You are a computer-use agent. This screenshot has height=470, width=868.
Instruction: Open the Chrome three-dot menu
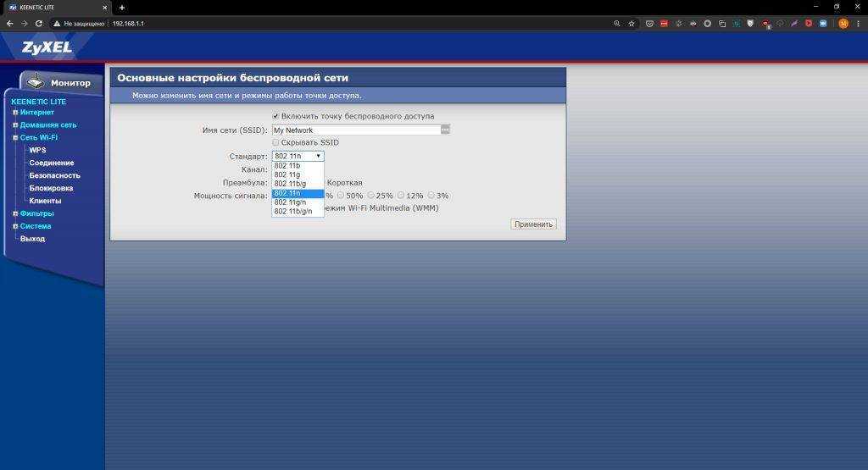coord(858,24)
